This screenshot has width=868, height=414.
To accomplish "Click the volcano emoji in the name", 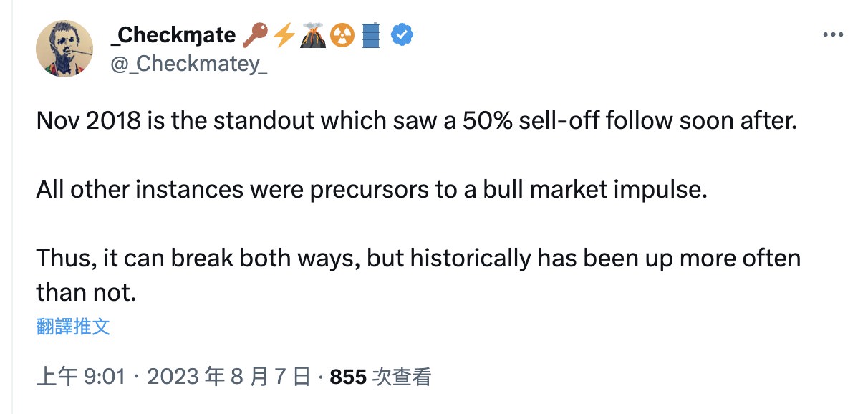I will tap(314, 34).
